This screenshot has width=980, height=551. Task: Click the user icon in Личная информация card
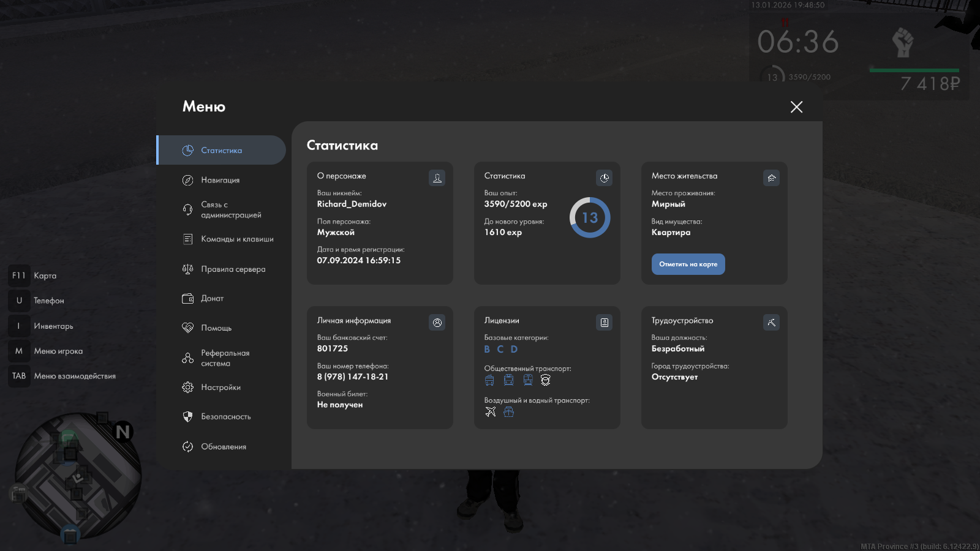point(437,323)
